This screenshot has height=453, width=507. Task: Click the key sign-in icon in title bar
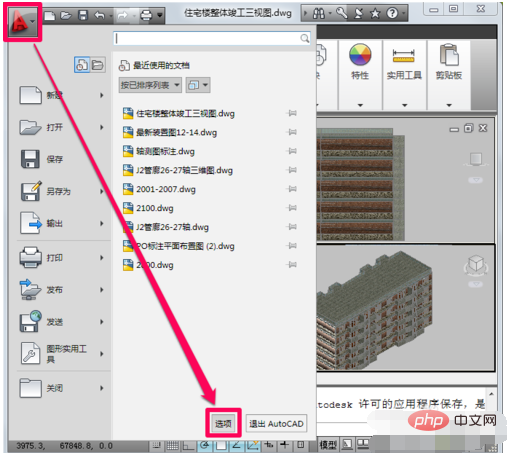pos(342,14)
